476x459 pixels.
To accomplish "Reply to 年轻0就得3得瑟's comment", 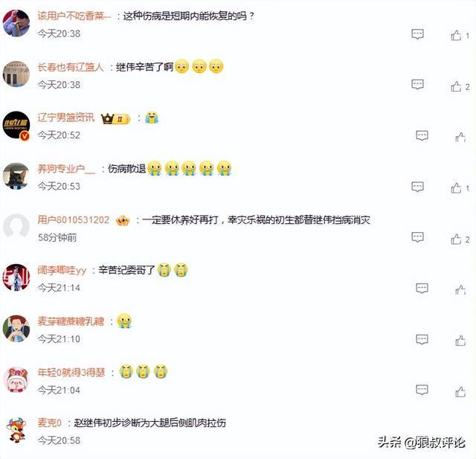I will [422, 390].
